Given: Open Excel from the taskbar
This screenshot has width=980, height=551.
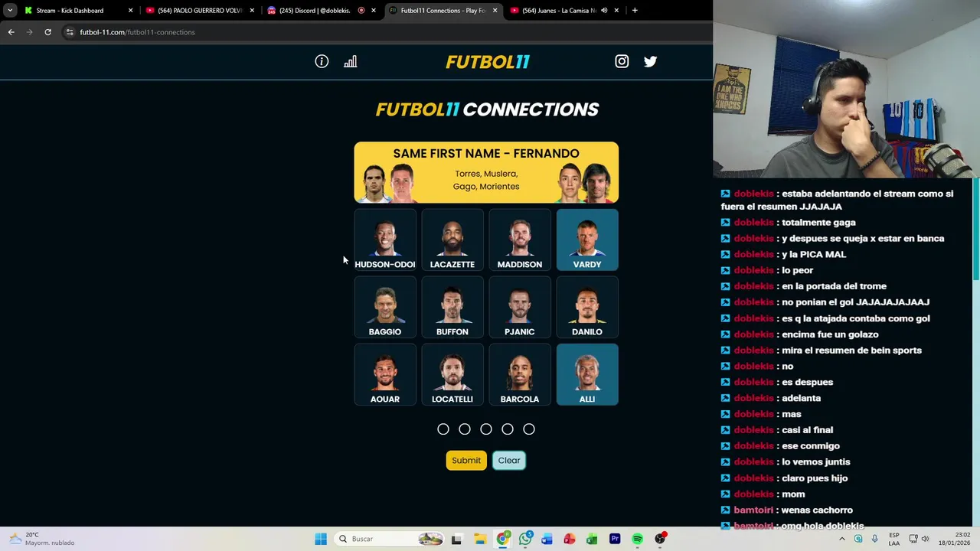Looking at the screenshot, I should point(592,539).
